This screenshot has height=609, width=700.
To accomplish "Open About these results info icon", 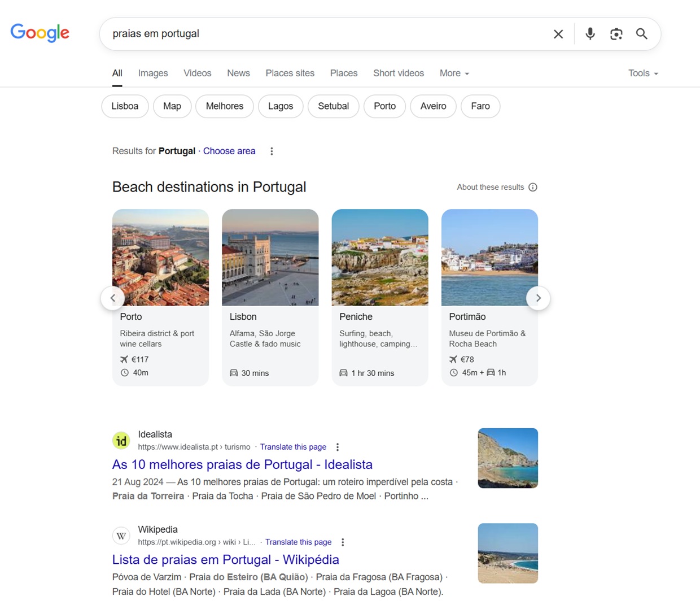I will tap(532, 187).
